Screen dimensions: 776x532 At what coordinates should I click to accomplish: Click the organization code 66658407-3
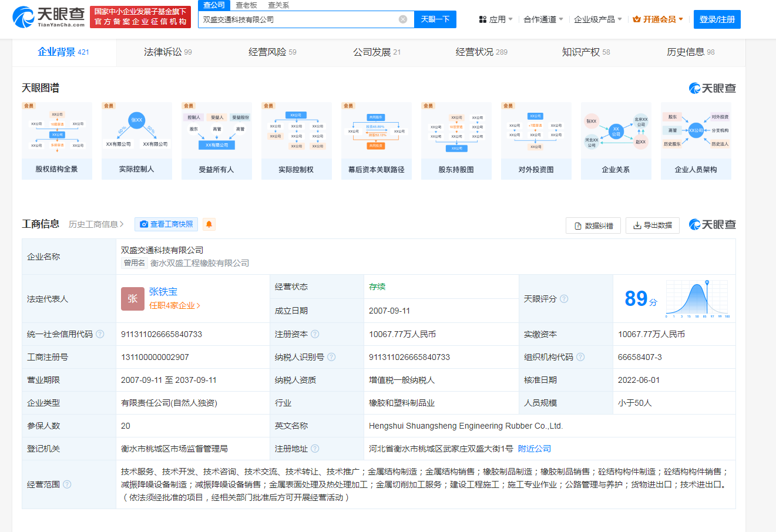coord(640,357)
